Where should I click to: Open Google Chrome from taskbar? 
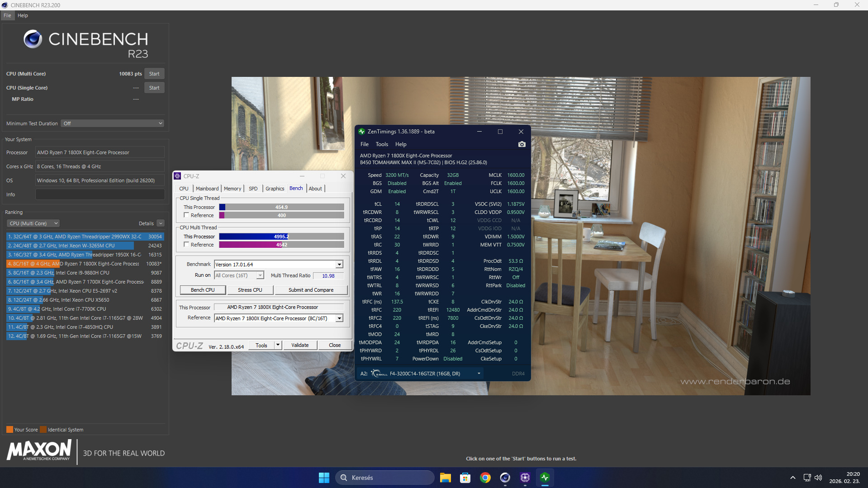click(485, 478)
